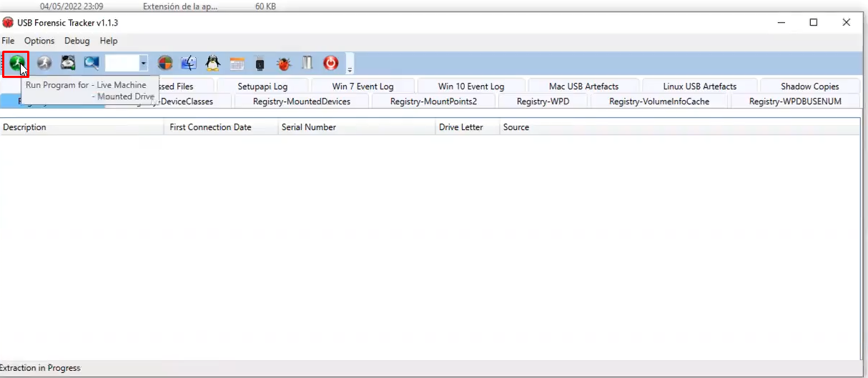Click the red ladybug debug icon
868x378 pixels.
pyautogui.click(x=284, y=64)
